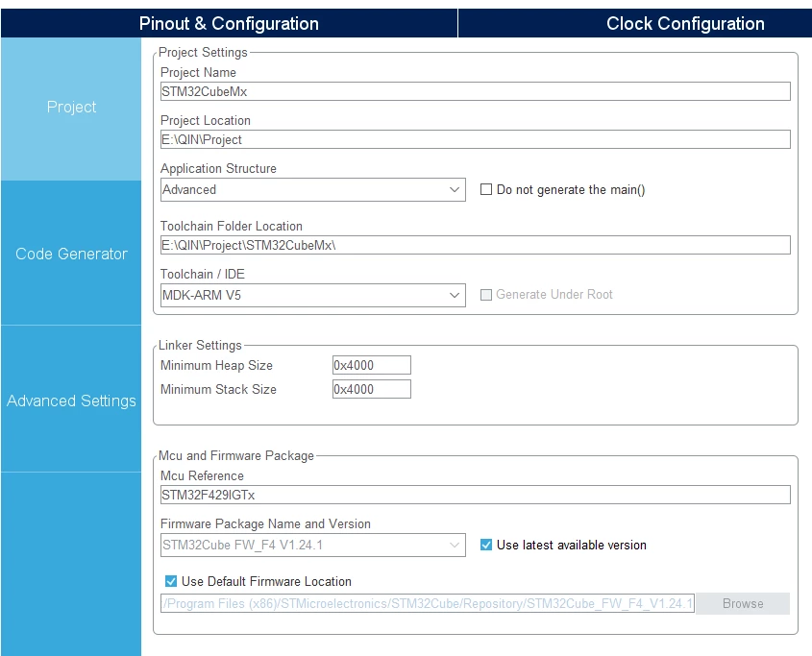Select the Toolchain Folder Location field
Viewport: 812px width, 656px height.
coord(476,245)
